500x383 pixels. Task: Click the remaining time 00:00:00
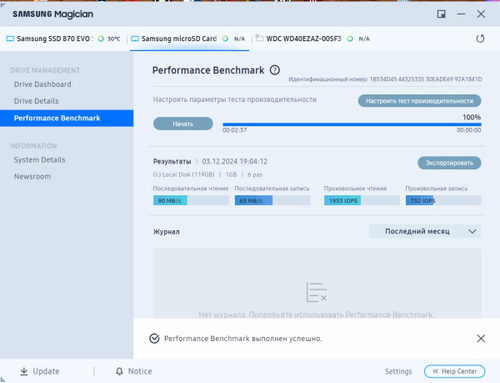tap(469, 130)
